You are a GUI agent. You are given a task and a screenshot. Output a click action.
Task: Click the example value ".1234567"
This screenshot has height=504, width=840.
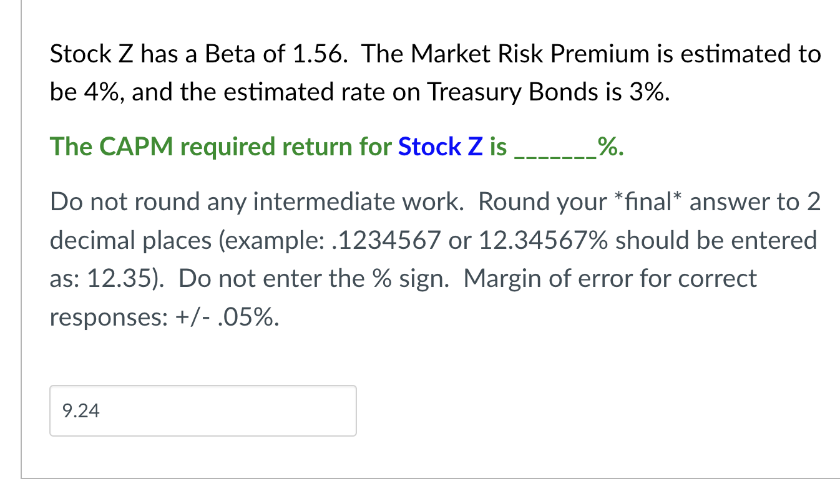click(388, 240)
